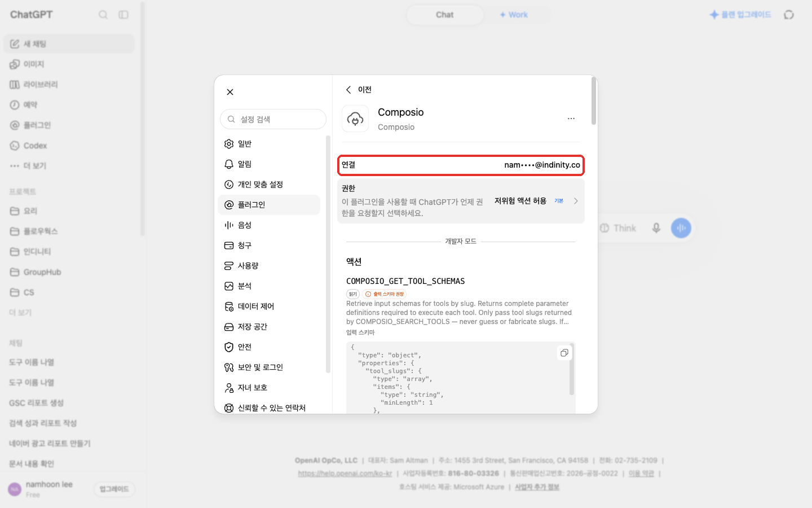This screenshot has height=508, width=812.
Task: Select 플러그인 in the settings menu
Action: pos(269,205)
